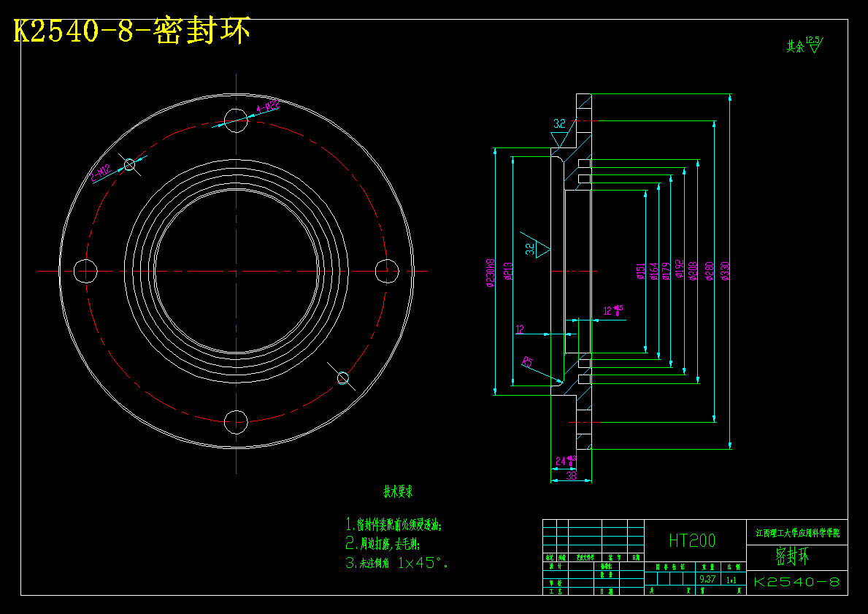Image resolution: width=868 pixels, height=614 pixels.
Task: Click the yellow title 'K2540-8-密封环'
Action: coord(131,31)
